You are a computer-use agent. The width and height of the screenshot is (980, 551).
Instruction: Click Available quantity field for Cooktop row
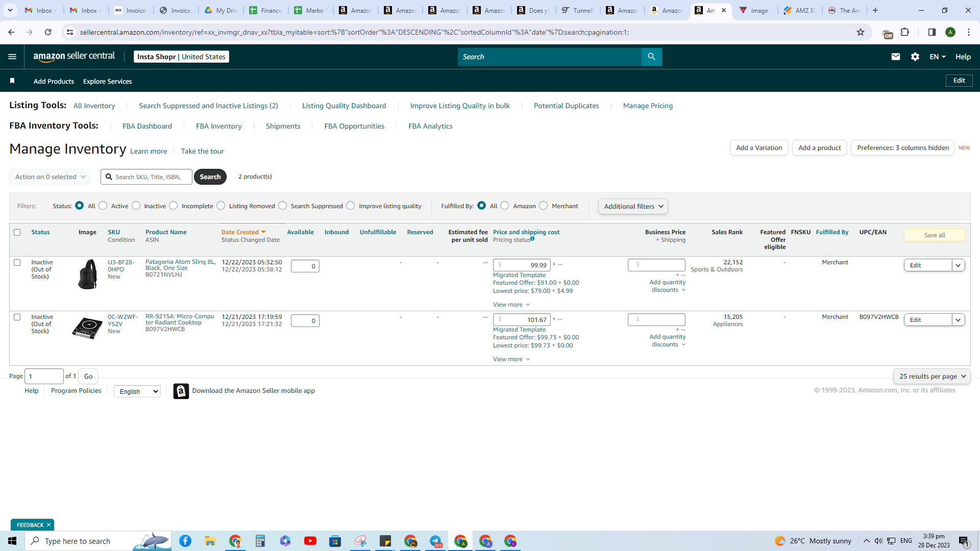(x=305, y=320)
